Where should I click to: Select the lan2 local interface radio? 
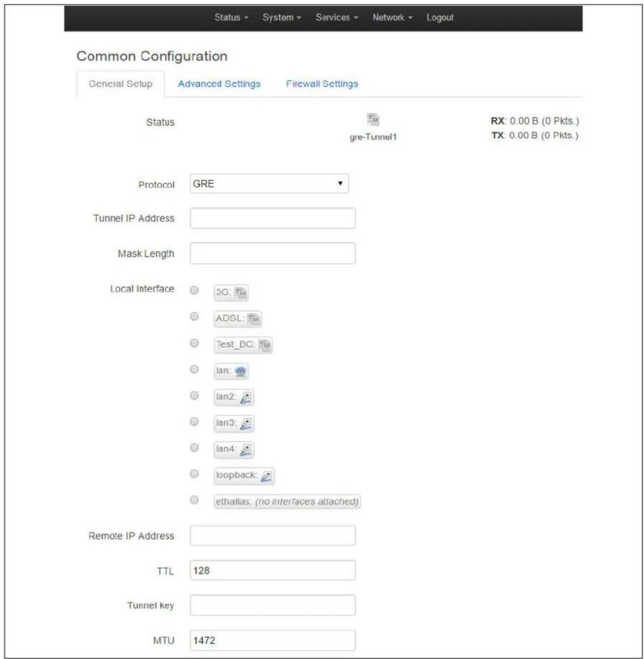coord(194,395)
